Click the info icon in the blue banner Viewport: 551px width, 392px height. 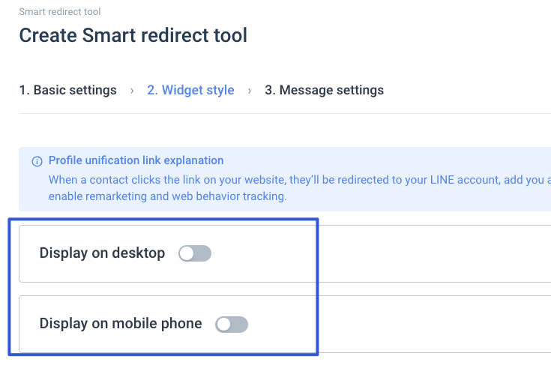(37, 161)
